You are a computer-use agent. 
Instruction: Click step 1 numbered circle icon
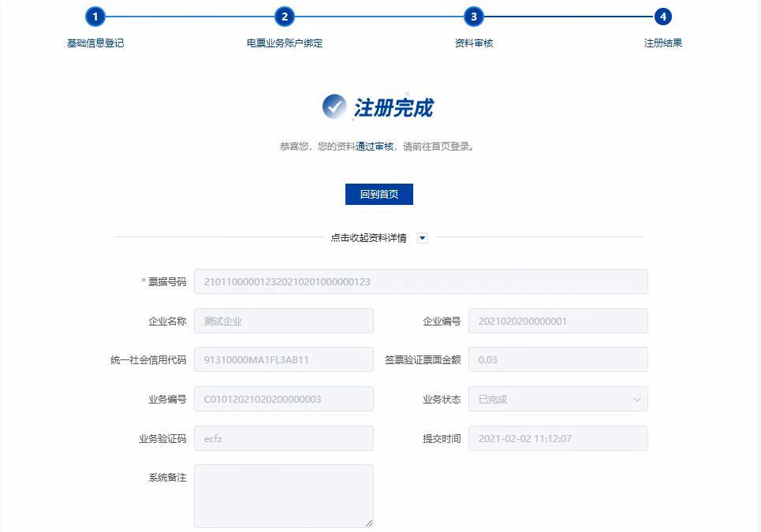click(x=95, y=16)
